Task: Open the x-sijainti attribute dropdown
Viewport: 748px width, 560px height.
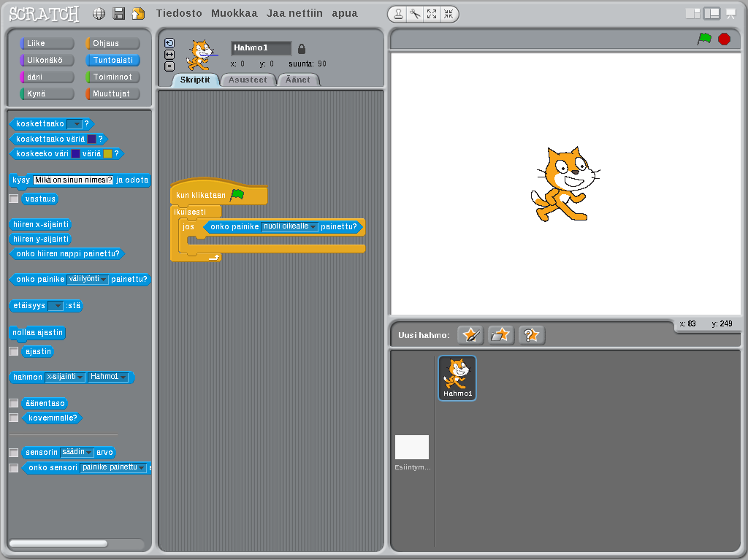Action: point(65,377)
